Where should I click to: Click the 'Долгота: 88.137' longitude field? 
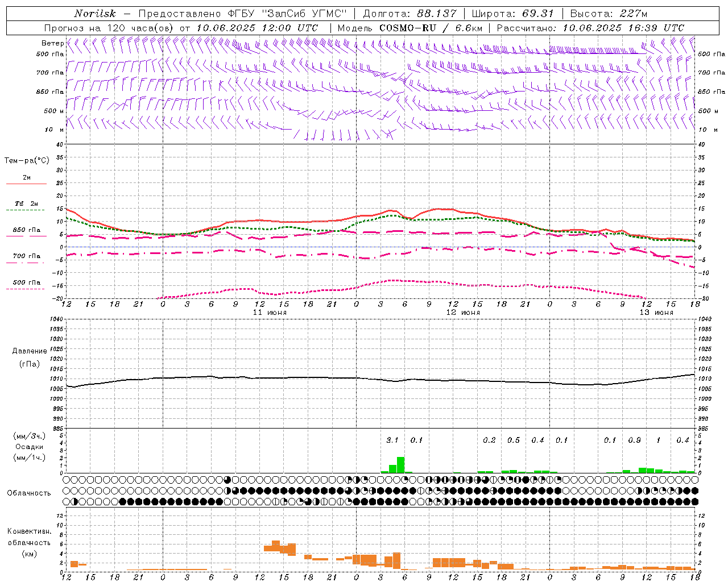pos(409,14)
